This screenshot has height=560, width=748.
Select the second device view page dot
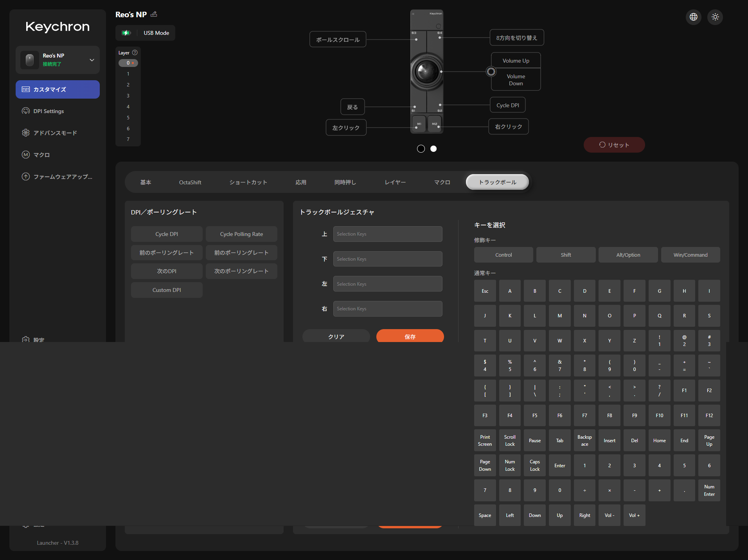pyautogui.click(x=433, y=149)
